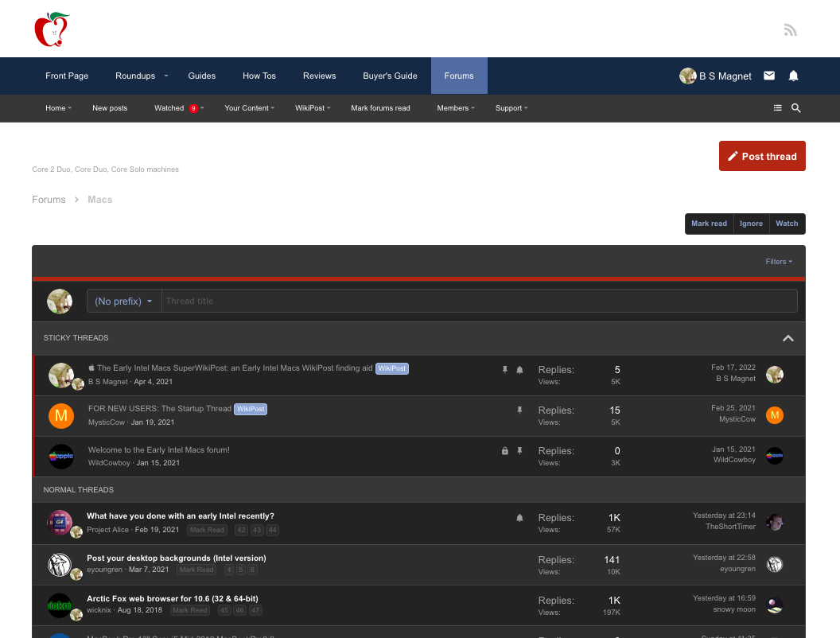Open the SuperWikiPost finding aid thread
Screen dimensions: 840x638
[x=235, y=368]
